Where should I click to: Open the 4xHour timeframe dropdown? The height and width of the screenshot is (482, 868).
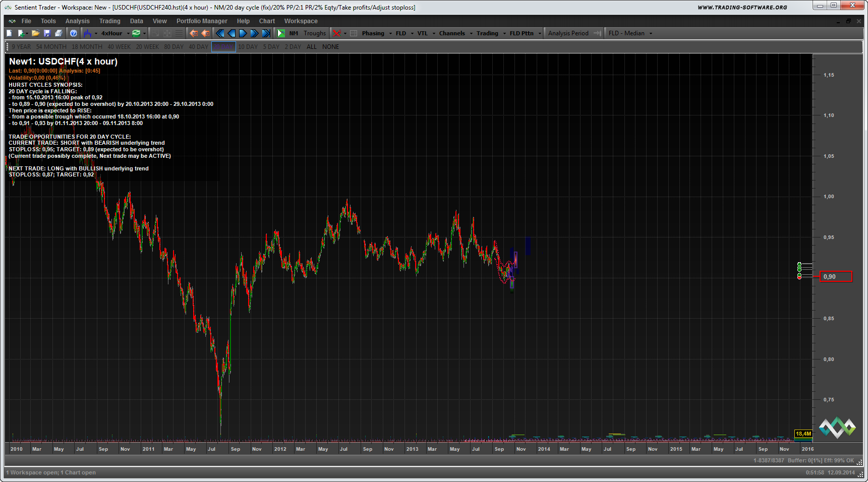tap(128, 33)
